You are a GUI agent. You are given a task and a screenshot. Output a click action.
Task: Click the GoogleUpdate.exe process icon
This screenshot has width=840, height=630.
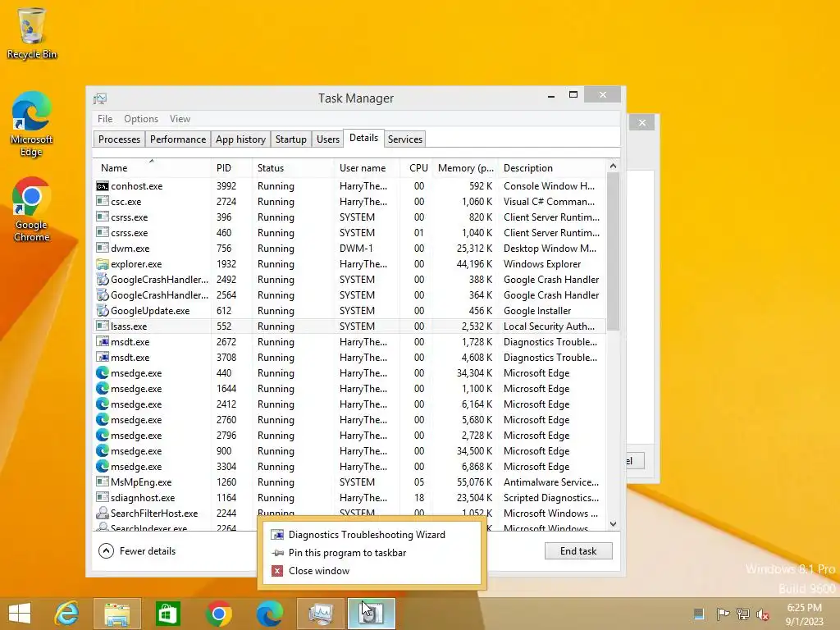coord(103,310)
